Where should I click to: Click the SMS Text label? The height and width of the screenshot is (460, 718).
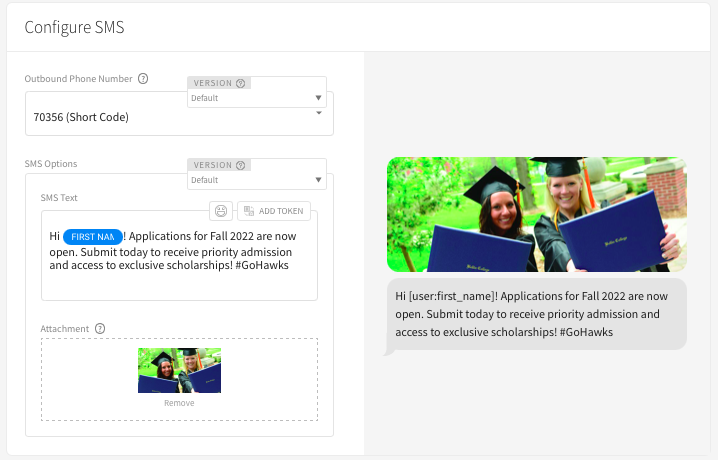coord(59,198)
